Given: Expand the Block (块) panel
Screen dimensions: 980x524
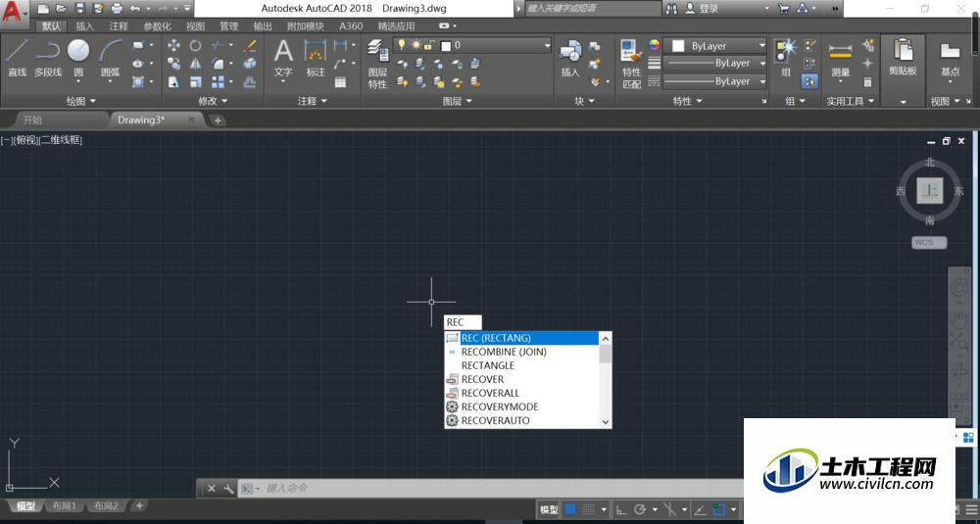Looking at the screenshot, I should tap(585, 101).
